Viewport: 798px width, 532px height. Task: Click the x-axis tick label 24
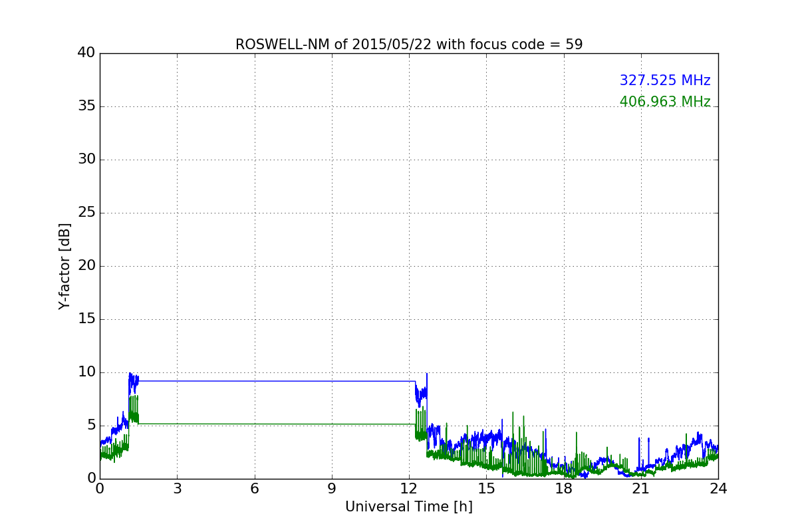point(718,488)
